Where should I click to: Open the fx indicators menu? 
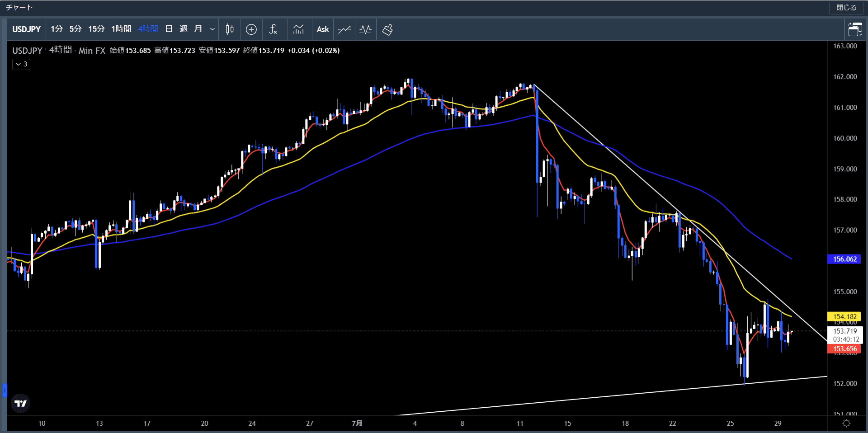273,29
